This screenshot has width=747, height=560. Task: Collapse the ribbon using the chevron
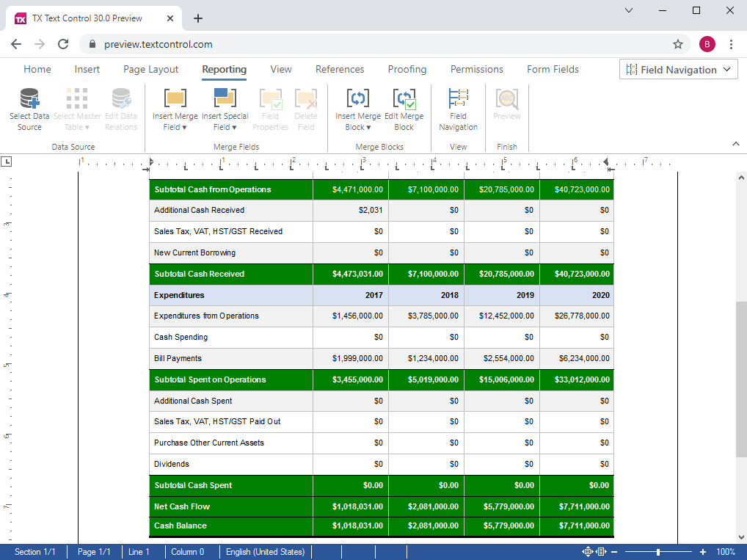(735, 144)
